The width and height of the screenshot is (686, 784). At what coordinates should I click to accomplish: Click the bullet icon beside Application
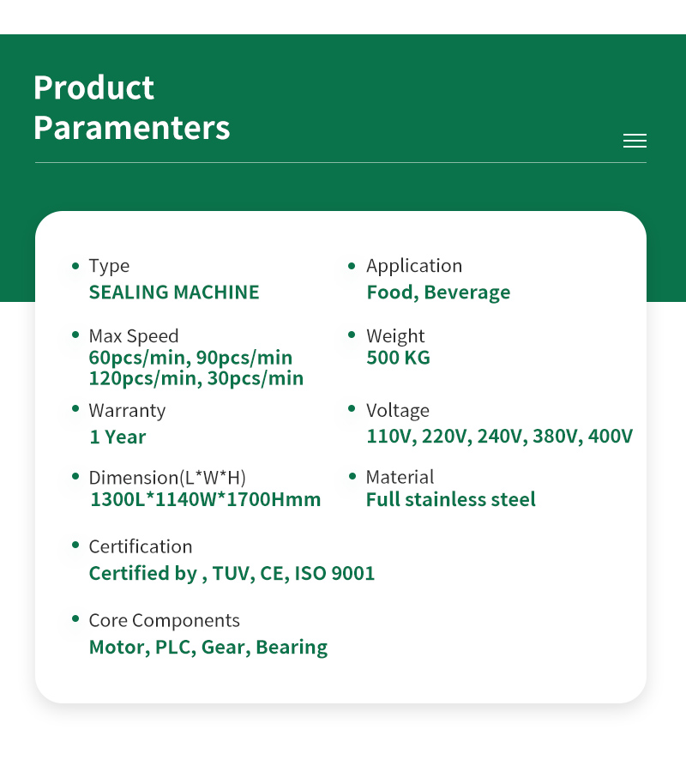click(x=352, y=266)
